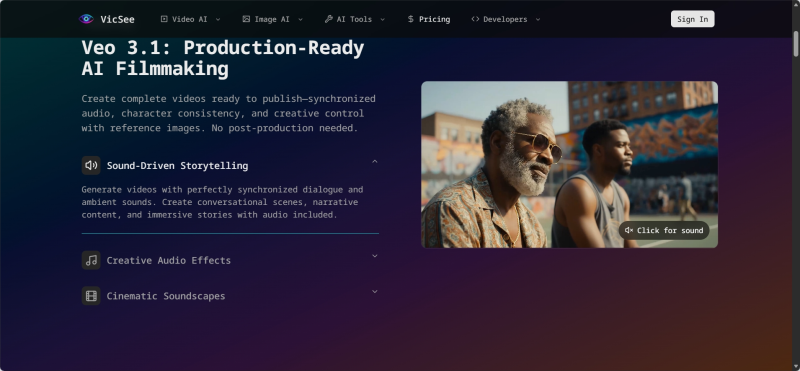Click the Developers code brackets icon
Screen dimensions: 800x371
click(x=475, y=19)
